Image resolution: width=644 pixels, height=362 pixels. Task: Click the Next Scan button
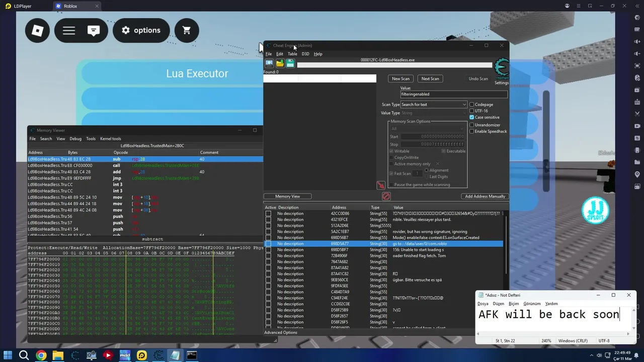[430, 78]
